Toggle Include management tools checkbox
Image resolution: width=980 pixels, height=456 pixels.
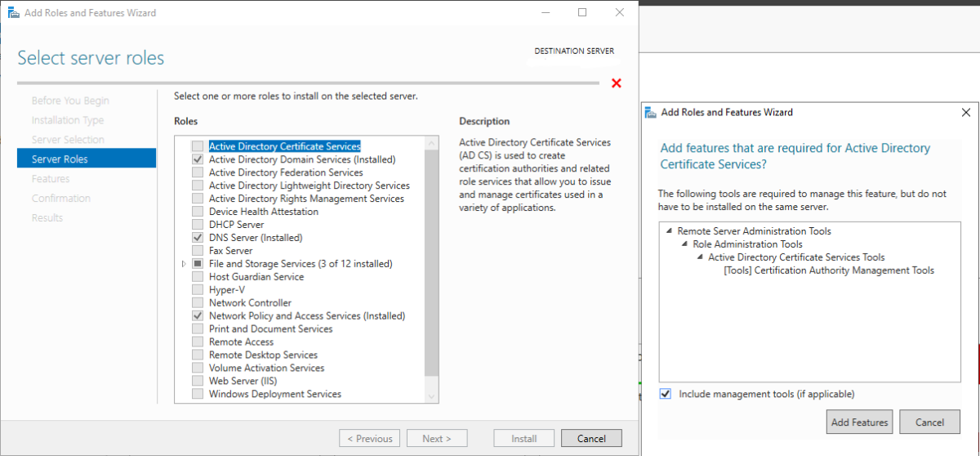pyautogui.click(x=666, y=394)
